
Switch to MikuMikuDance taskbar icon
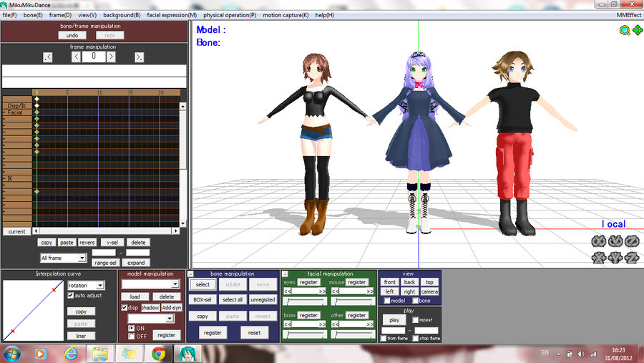point(187,354)
